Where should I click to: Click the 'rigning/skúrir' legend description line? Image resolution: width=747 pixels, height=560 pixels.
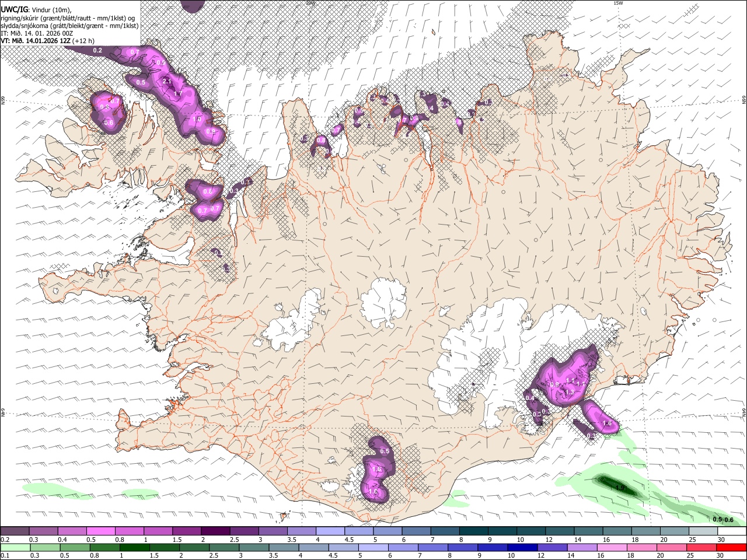[68, 17]
